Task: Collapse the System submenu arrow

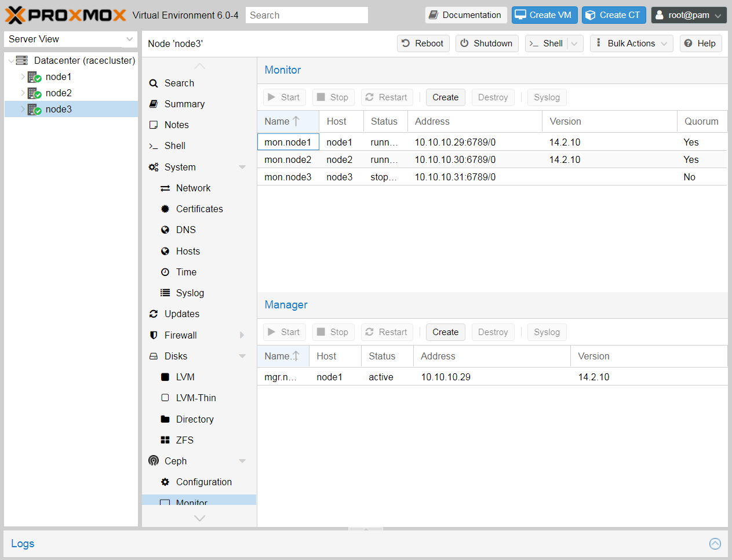Action: click(242, 167)
